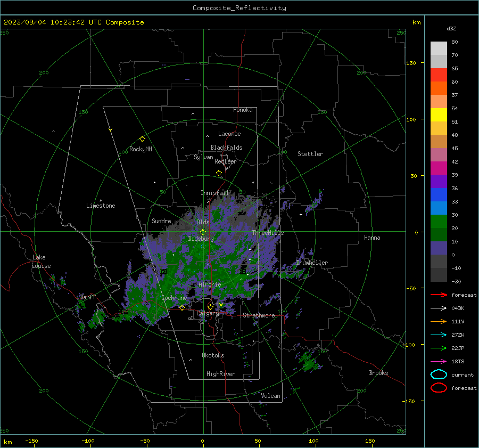The height and width of the screenshot is (448, 479).
Task: Click the Strathmore town label
Action: (259, 315)
